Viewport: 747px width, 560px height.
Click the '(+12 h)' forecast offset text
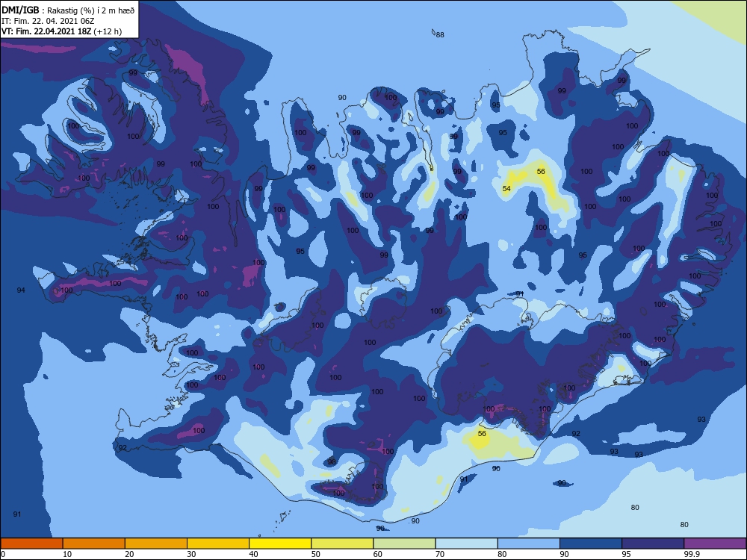(108, 31)
